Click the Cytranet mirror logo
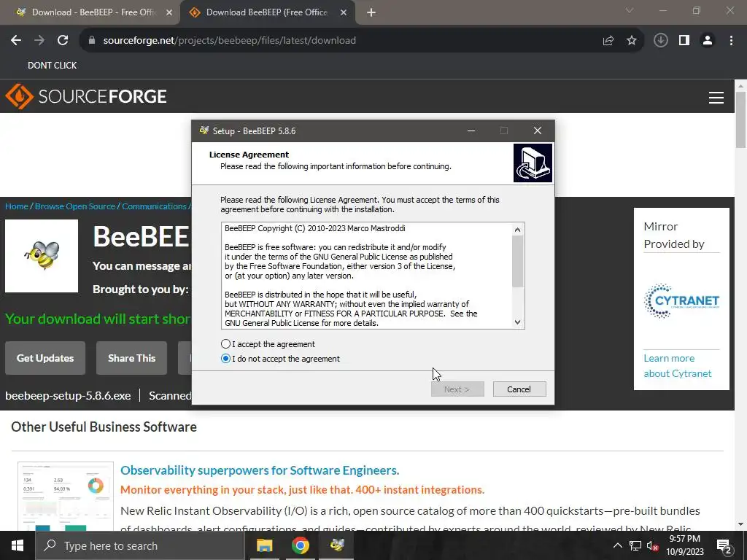This screenshot has width=747, height=560. (x=681, y=300)
